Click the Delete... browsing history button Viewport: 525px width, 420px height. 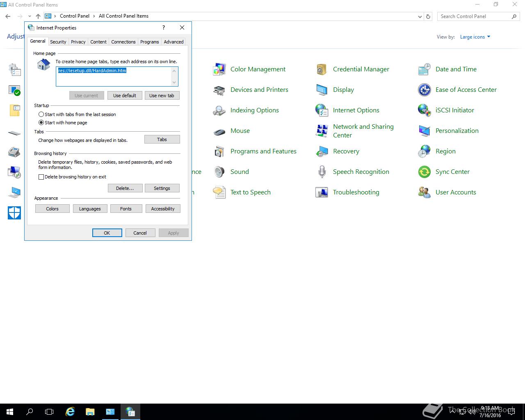pyautogui.click(x=125, y=188)
